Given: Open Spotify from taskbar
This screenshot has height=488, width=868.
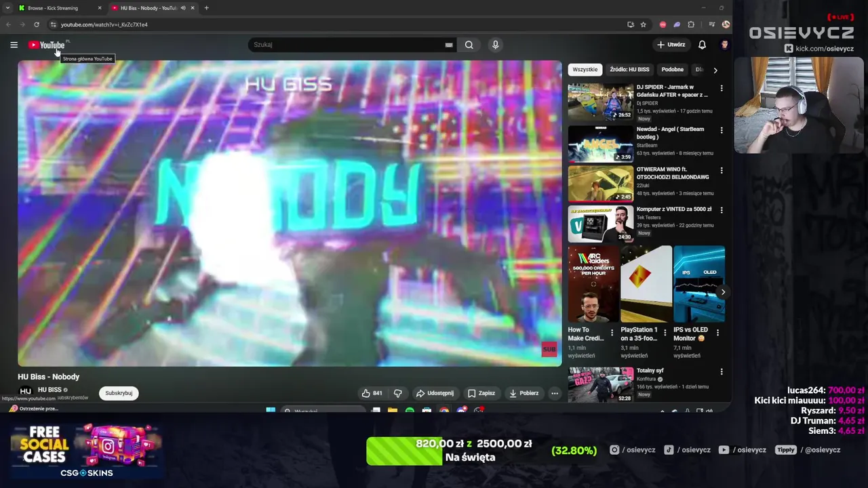Looking at the screenshot, I should [x=410, y=410].
